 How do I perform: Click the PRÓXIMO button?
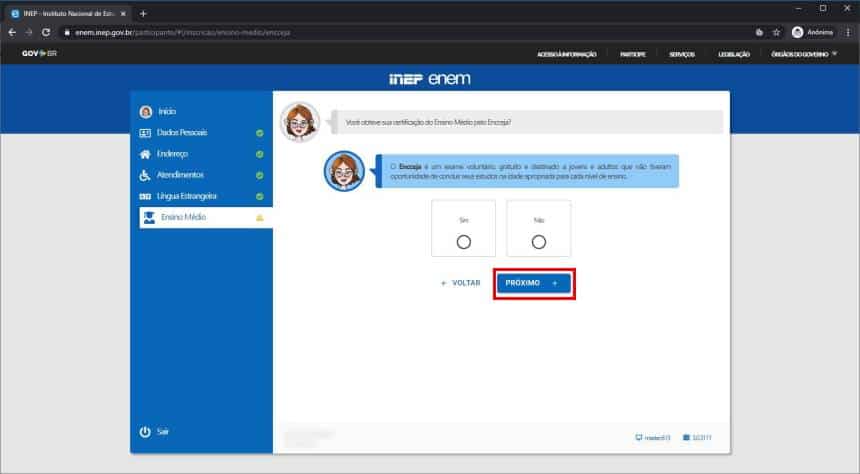pos(534,283)
